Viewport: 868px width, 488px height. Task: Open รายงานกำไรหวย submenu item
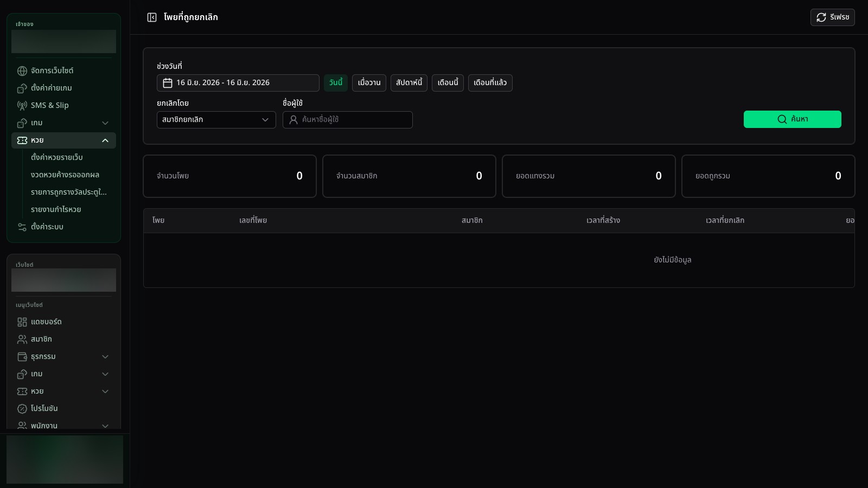tap(56, 210)
